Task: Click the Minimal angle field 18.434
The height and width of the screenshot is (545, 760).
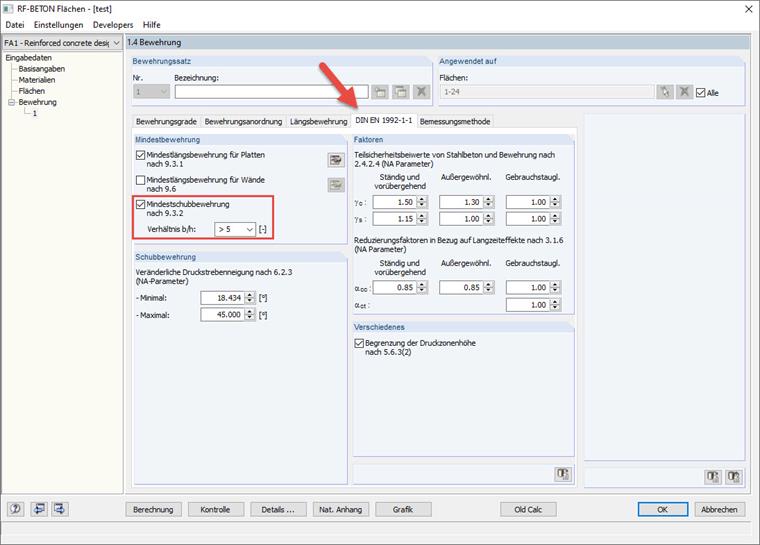Action: click(x=222, y=298)
